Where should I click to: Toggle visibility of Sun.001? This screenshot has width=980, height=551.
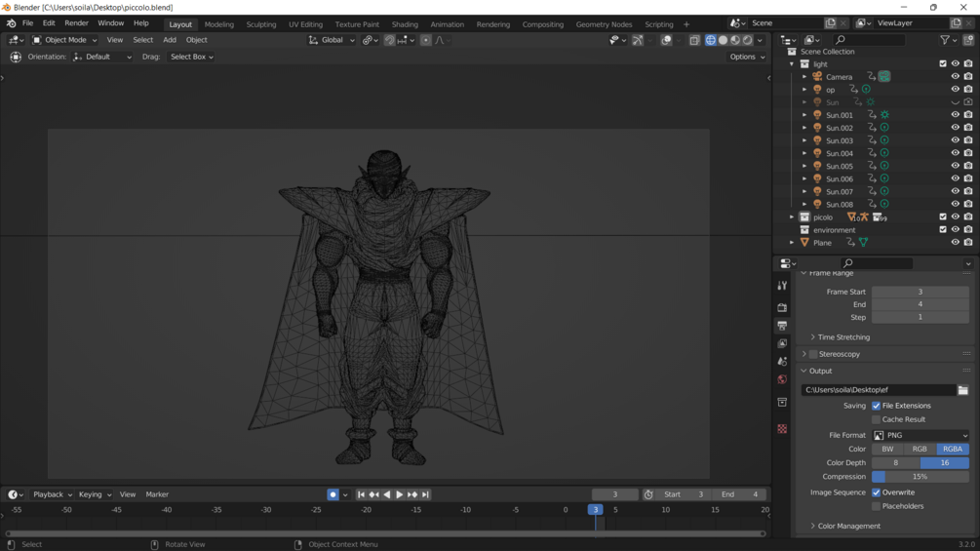(955, 115)
